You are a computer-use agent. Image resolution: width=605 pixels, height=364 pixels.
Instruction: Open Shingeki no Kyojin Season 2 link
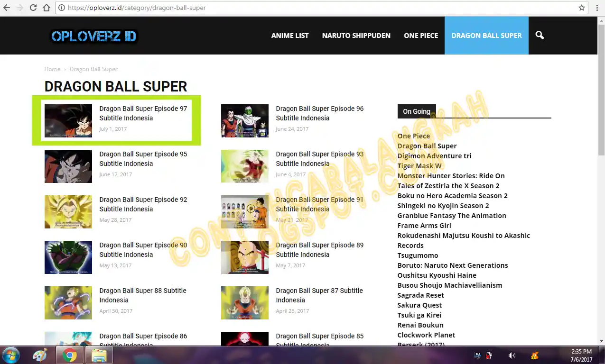pyautogui.click(x=443, y=206)
